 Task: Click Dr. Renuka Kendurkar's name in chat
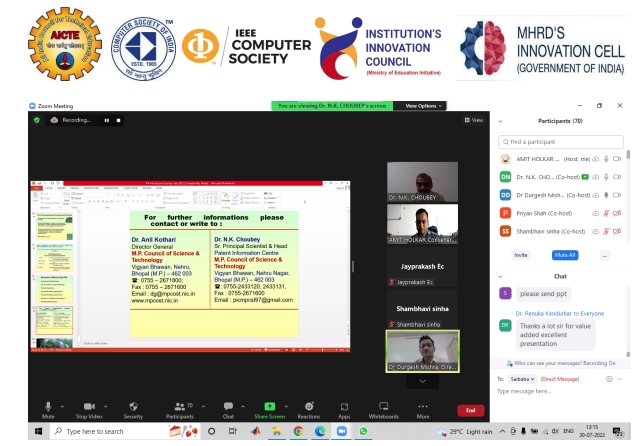click(x=543, y=314)
